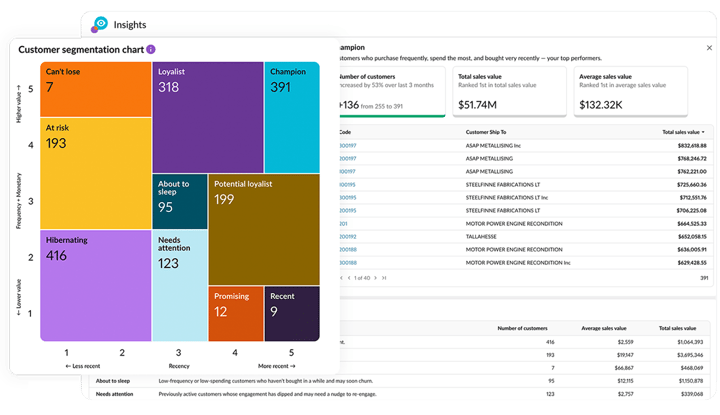Open code link for the TALLAHESSE row
The image size is (720, 415).
(348, 236)
